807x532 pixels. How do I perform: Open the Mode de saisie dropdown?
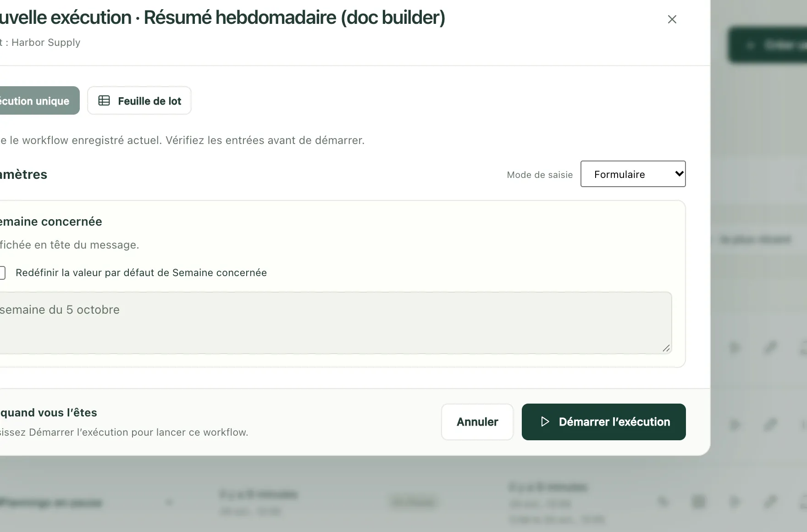tap(633, 174)
